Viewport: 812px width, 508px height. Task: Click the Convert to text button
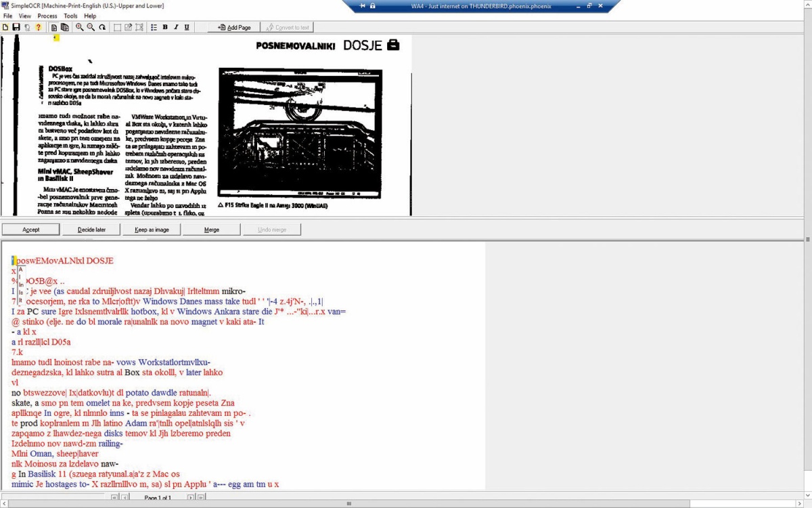(x=287, y=27)
